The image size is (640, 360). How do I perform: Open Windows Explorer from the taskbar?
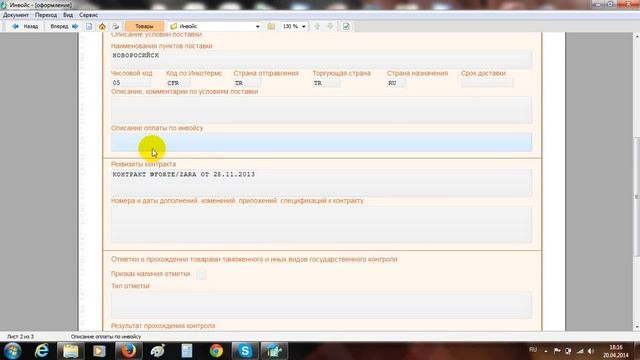tap(71, 351)
